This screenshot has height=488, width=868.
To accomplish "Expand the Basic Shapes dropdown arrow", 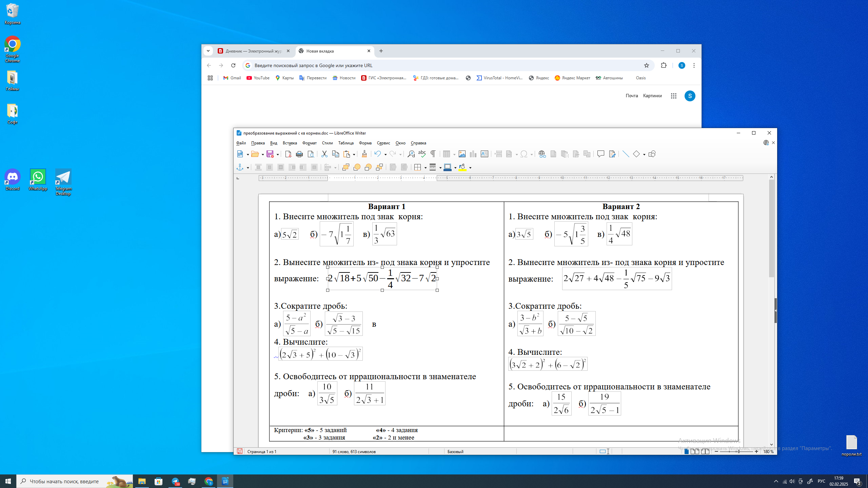I will (x=644, y=155).
